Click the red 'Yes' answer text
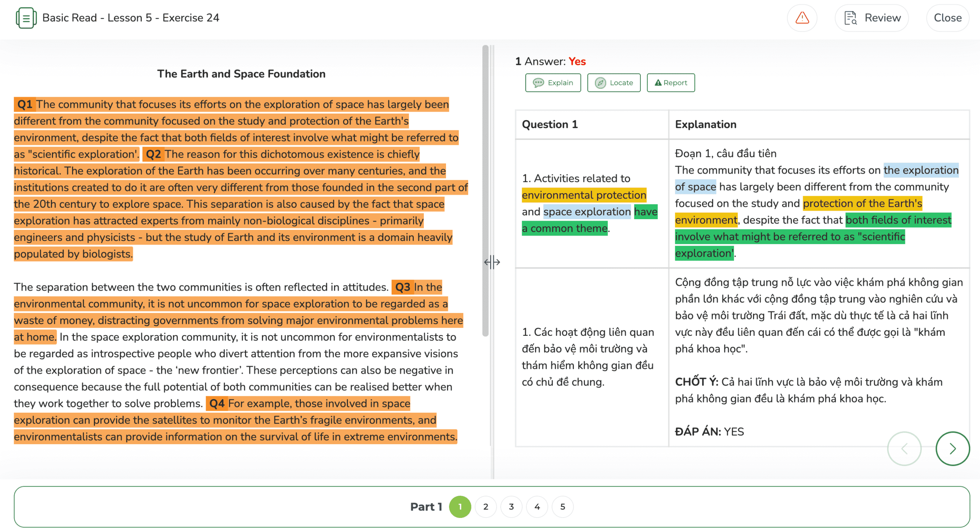 click(577, 61)
